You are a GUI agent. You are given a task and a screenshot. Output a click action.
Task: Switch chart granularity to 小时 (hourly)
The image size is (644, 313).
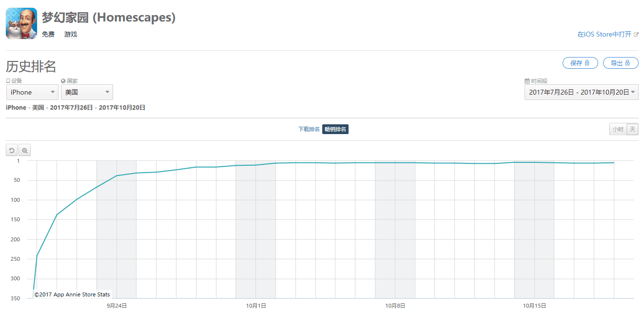click(x=618, y=129)
